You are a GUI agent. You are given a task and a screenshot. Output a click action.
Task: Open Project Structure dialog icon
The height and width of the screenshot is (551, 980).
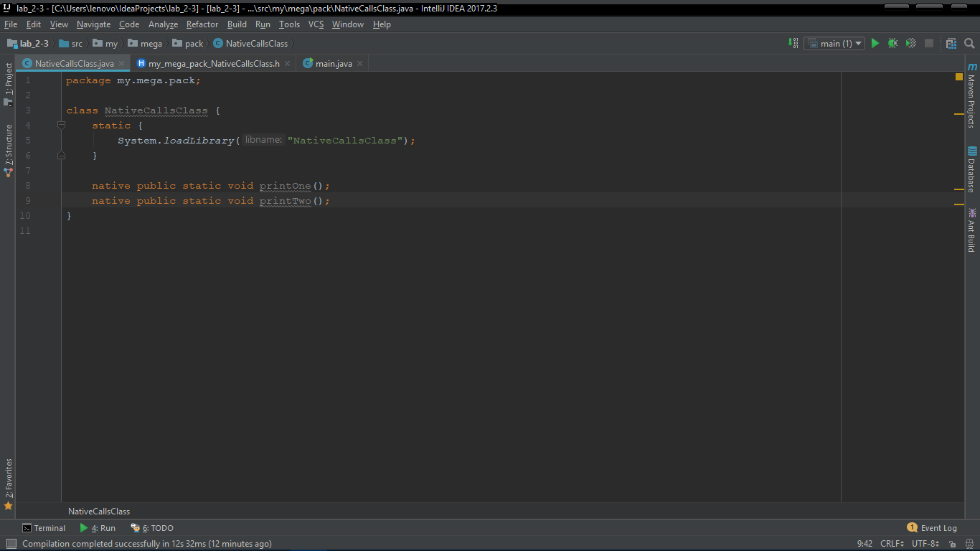[x=951, y=43]
